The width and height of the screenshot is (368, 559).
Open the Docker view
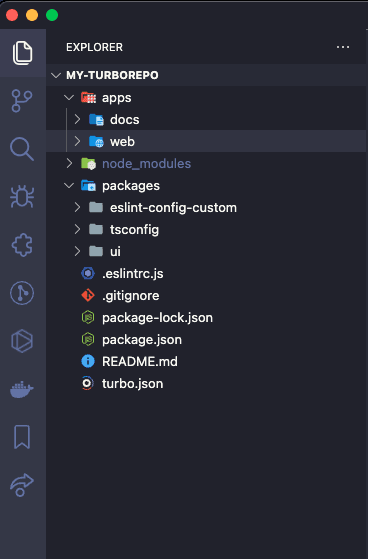[22, 389]
